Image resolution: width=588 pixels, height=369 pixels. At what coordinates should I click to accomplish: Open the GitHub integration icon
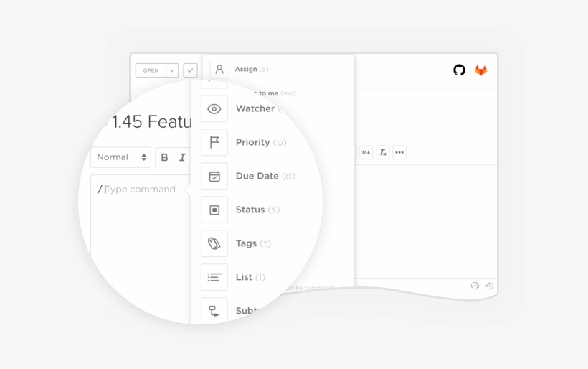459,70
